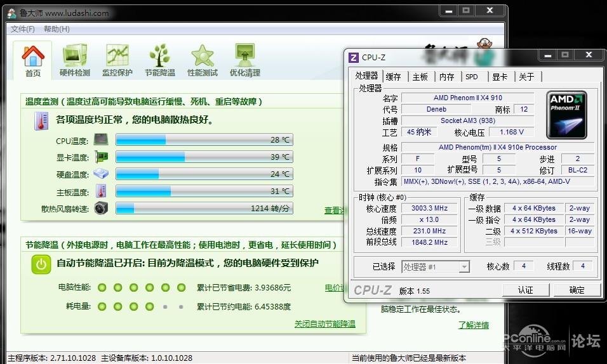Image resolution: width=607 pixels, height=364 pixels.
Task: Click the green power icon
Action: 41,264
